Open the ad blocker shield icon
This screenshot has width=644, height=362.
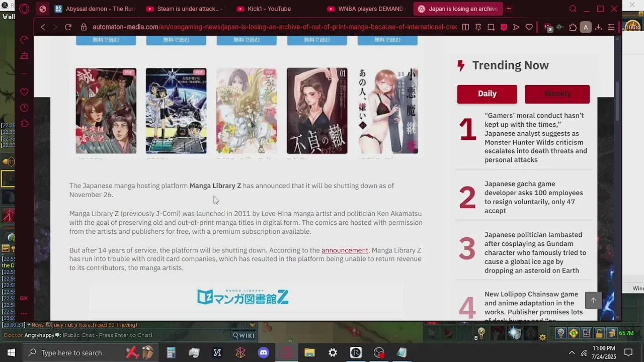tap(504, 27)
